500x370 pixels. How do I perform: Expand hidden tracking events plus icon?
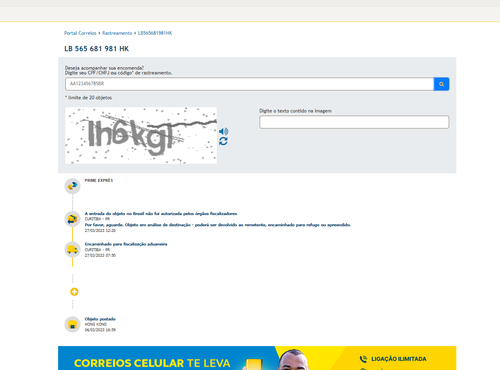click(74, 292)
